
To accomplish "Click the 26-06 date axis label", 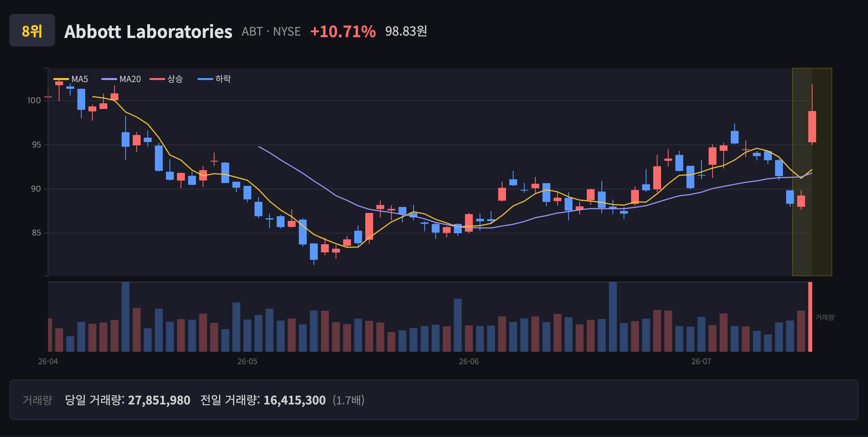I will 469,362.
